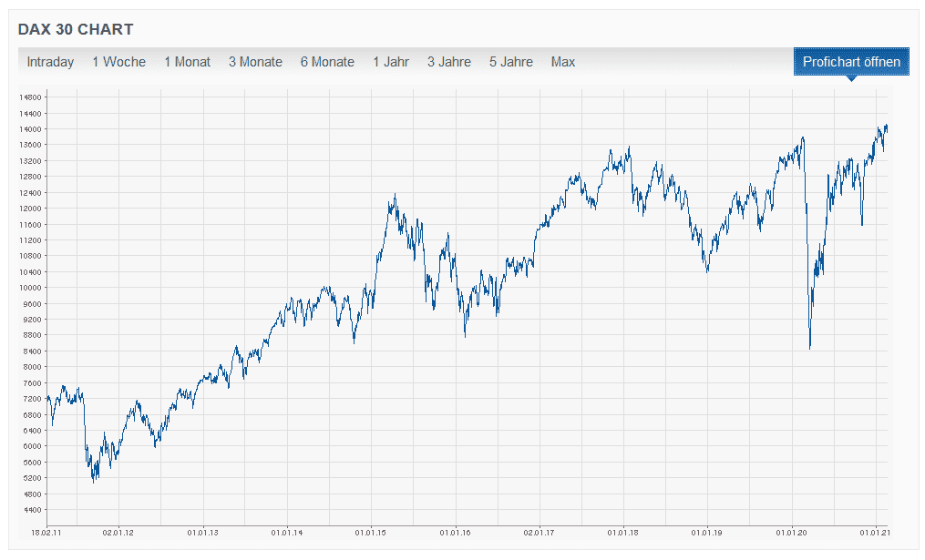Click the 4400 value on the y-axis

tap(32, 509)
